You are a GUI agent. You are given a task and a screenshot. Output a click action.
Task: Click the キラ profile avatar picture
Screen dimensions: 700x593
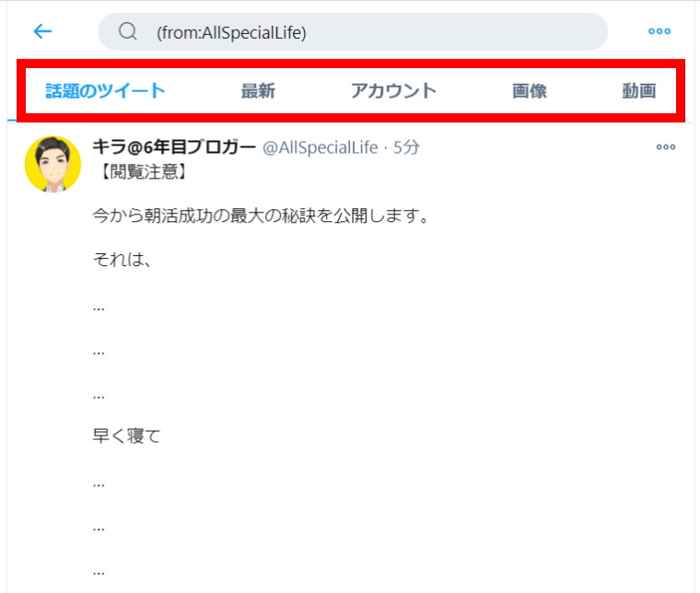coord(52,164)
